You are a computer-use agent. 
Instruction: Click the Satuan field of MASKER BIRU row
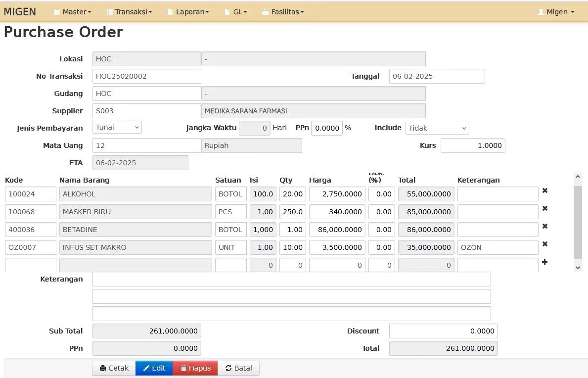click(230, 211)
